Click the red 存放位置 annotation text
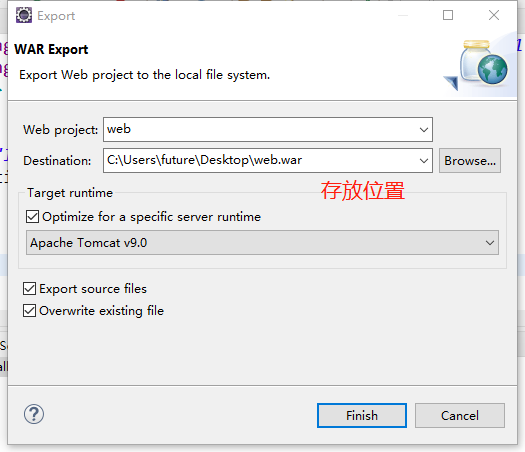Viewport: 525px width, 452px height. coord(363,191)
